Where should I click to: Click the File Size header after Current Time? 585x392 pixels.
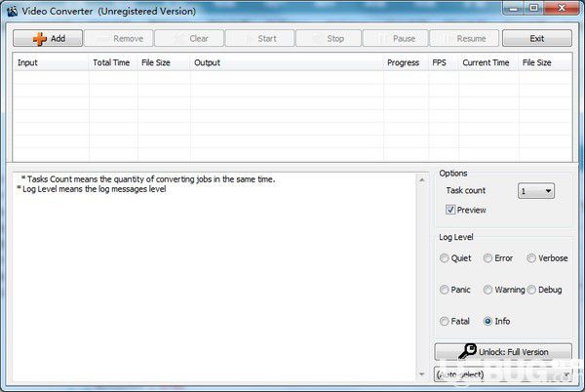tap(545, 62)
